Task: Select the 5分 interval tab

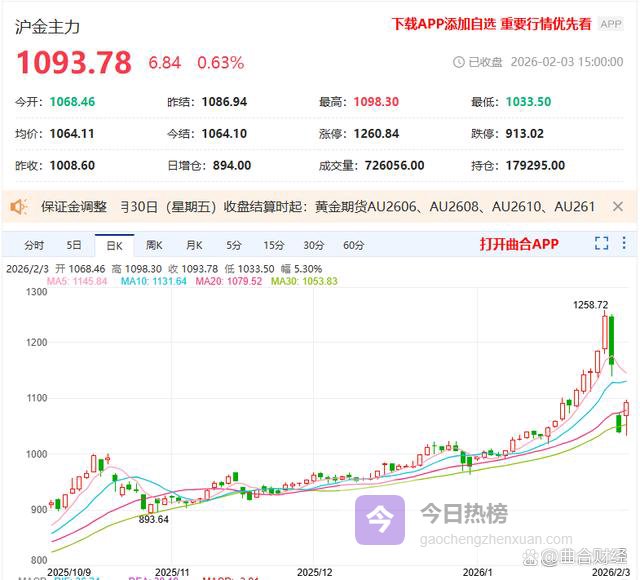Action: pyautogui.click(x=233, y=245)
